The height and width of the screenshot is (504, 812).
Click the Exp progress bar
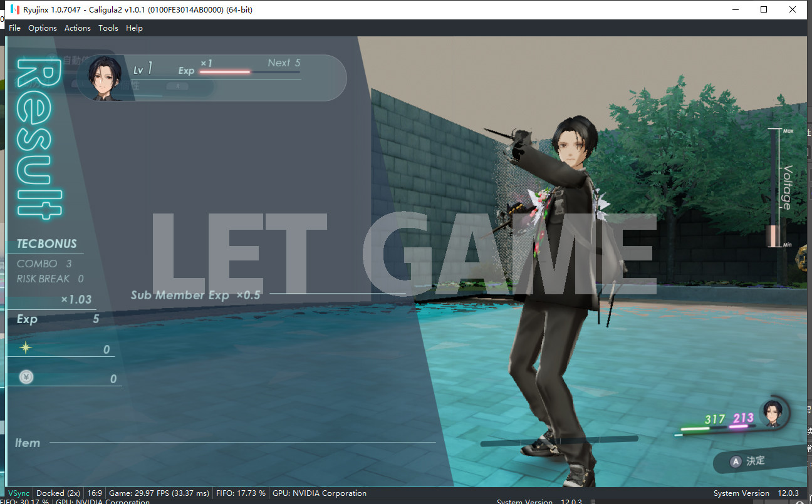(249, 71)
